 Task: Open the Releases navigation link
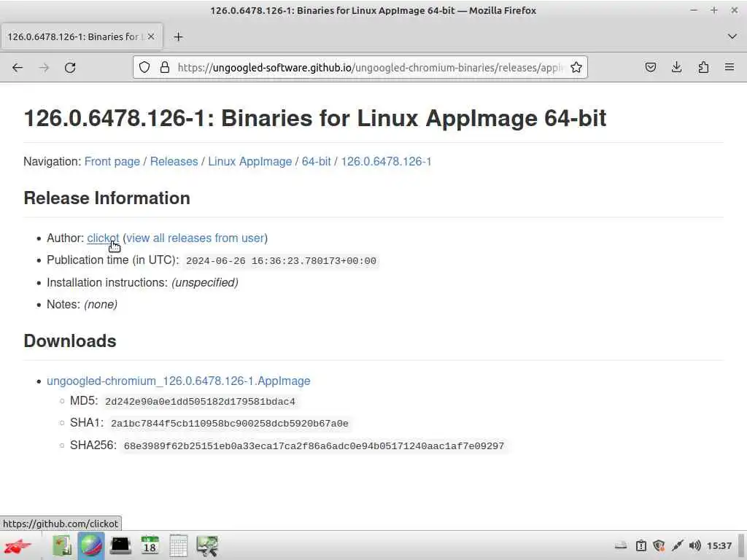(x=174, y=161)
